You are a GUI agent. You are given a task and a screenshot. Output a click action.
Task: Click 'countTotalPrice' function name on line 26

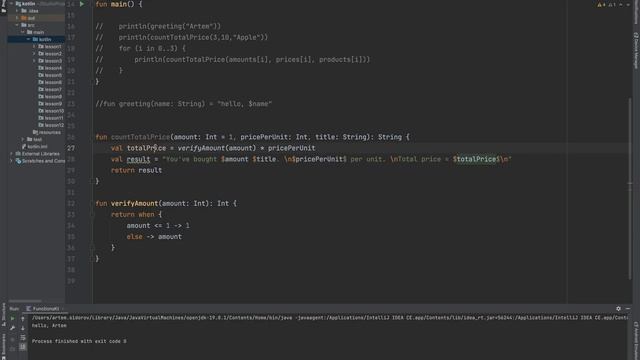click(140, 137)
